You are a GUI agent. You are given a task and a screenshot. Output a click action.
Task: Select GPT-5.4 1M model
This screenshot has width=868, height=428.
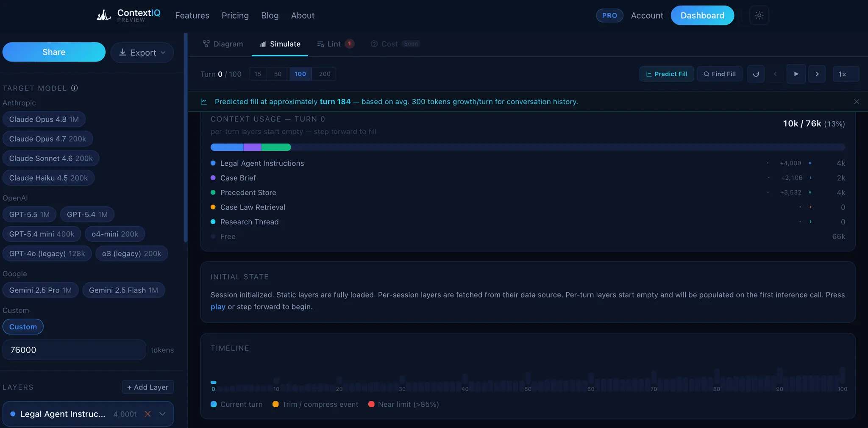(87, 214)
